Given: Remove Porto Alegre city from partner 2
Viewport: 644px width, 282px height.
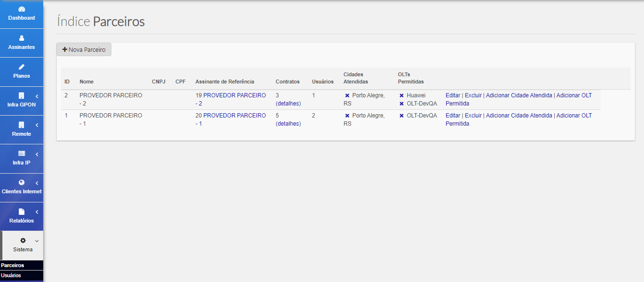Looking at the screenshot, I should pos(347,95).
